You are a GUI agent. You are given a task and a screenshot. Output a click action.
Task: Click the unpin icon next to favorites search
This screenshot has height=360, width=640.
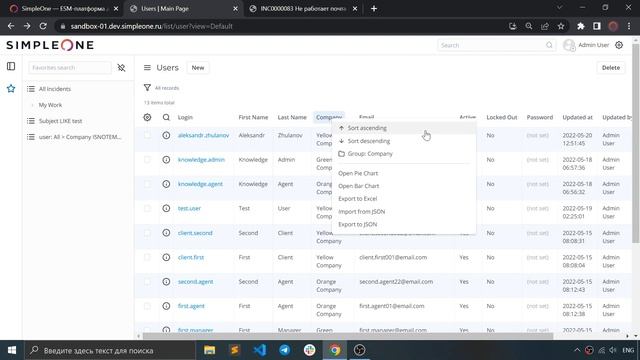point(121,68)
